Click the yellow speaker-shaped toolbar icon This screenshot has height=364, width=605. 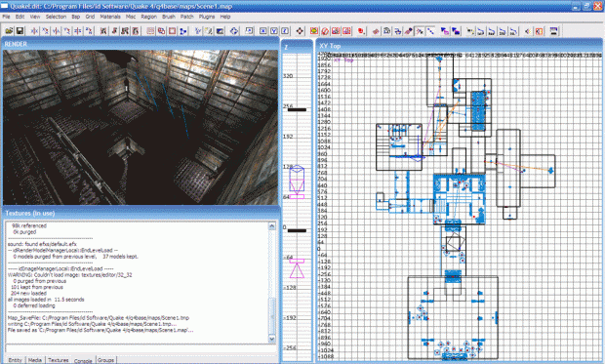coord(528,31)
